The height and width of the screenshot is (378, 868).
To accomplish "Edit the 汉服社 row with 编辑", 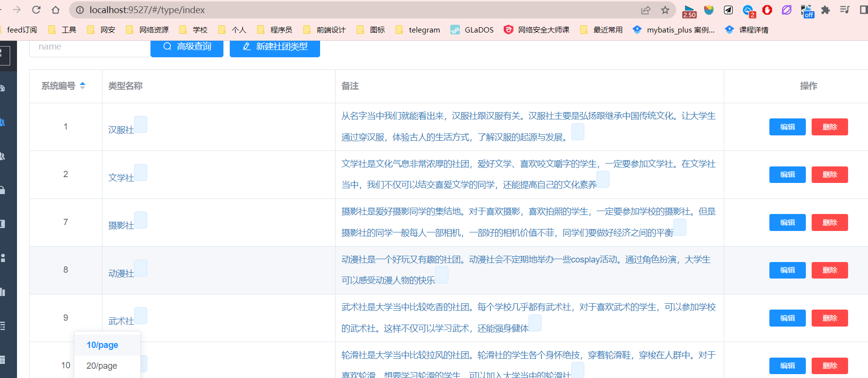I will click(x=787, y=127).
